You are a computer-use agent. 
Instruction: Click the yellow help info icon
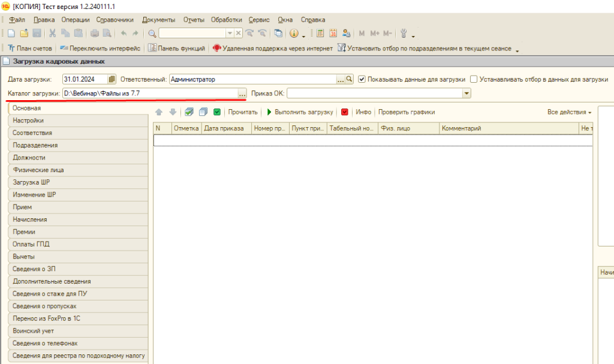[294, 34]
